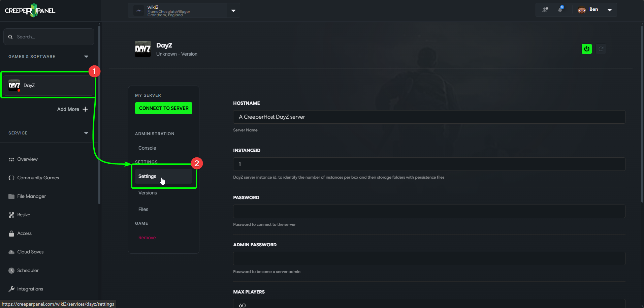Screen dimensions: 644x308
Task: Collapse the Service section
Action: pyautogui.click(x=86, y=133)
